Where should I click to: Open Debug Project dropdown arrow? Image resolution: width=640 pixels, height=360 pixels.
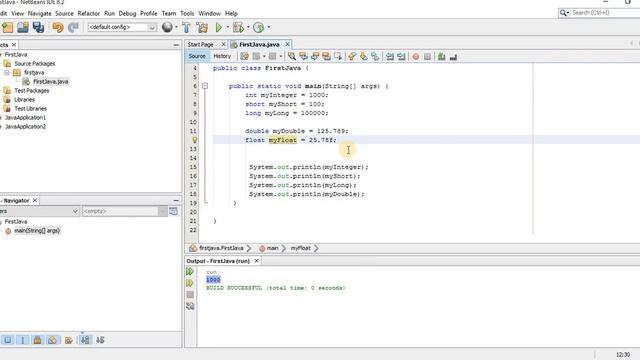click(248, 27)
